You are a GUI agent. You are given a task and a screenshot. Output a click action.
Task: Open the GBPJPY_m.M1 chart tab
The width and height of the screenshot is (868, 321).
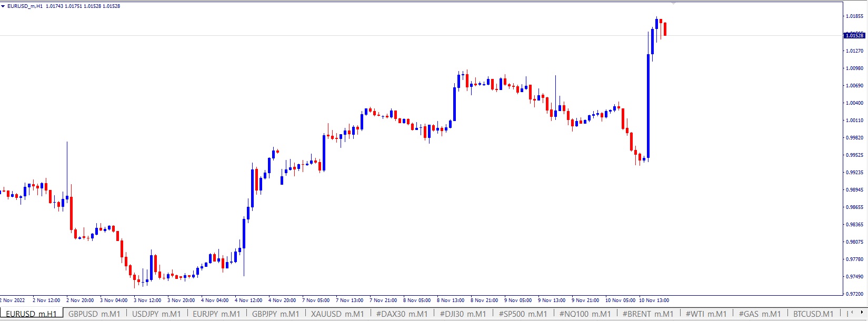(x=277, y=314)
